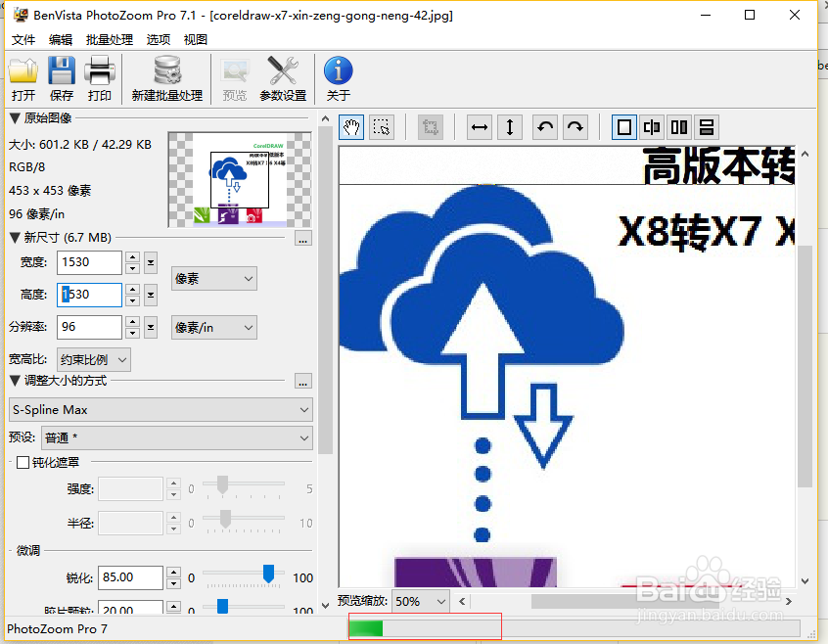This screenshot has width=828, height=644.
Task: Click the preview vertical scrollbar thumb
Action: [805, 366]
